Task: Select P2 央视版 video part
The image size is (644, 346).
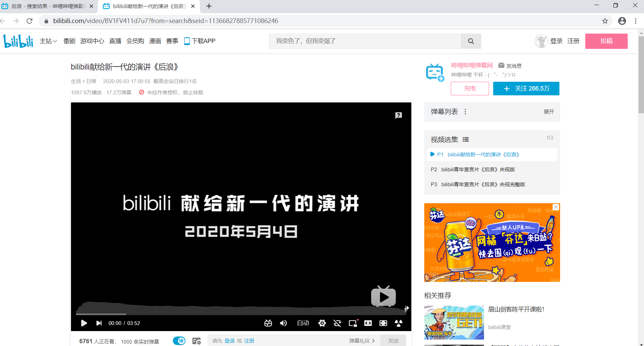Action: point(492,170)
